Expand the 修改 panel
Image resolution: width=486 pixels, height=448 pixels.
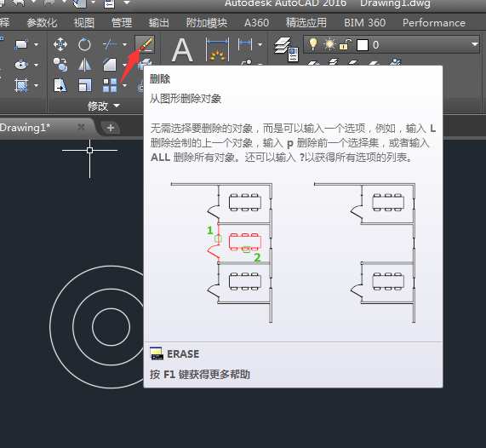[x=103, y=106]
